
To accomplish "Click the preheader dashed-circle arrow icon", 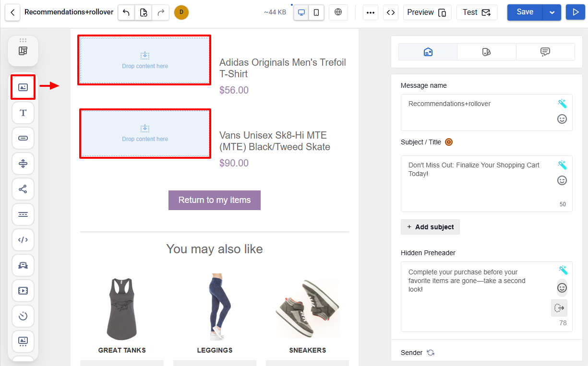I will (559, 308).
